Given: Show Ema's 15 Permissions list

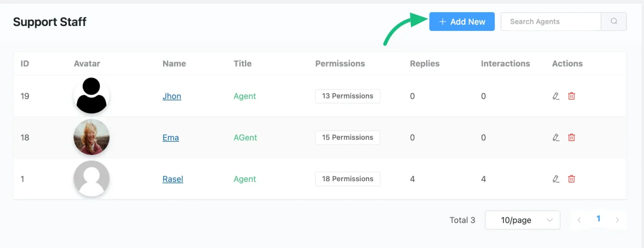Looking at the screenshot, I should (x=348, y=137).
